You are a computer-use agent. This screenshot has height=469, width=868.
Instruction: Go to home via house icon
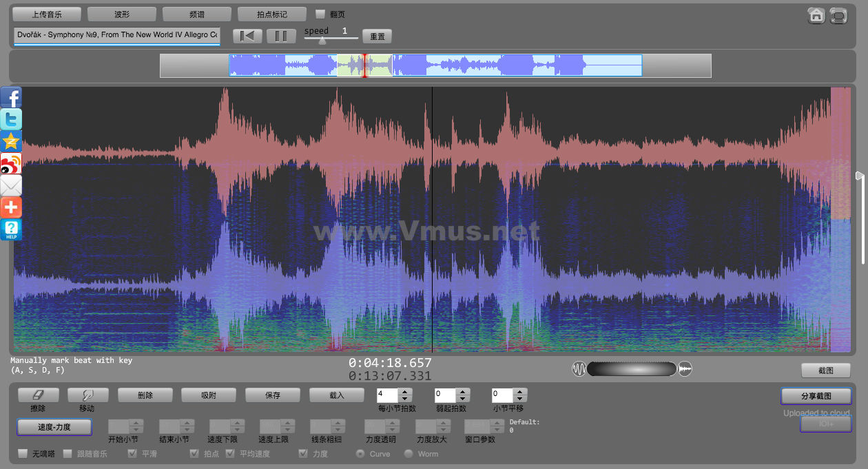(816, 15)
